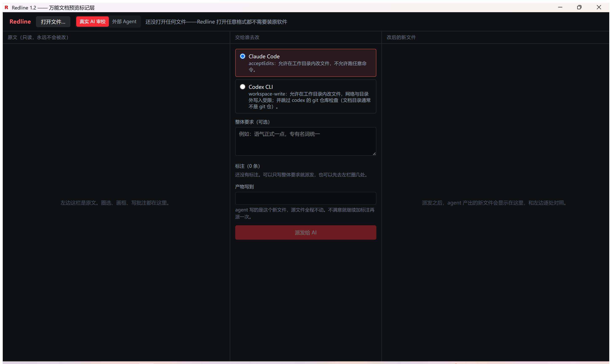Restore down the Redline window

tap(579, 7)
